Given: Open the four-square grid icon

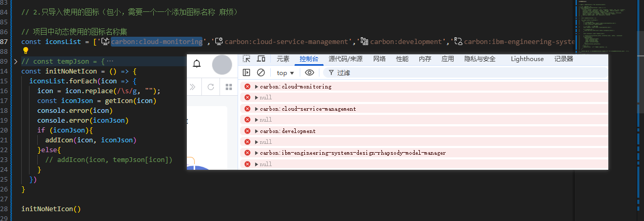Looking at the screenshot, I should click(229, 87).
